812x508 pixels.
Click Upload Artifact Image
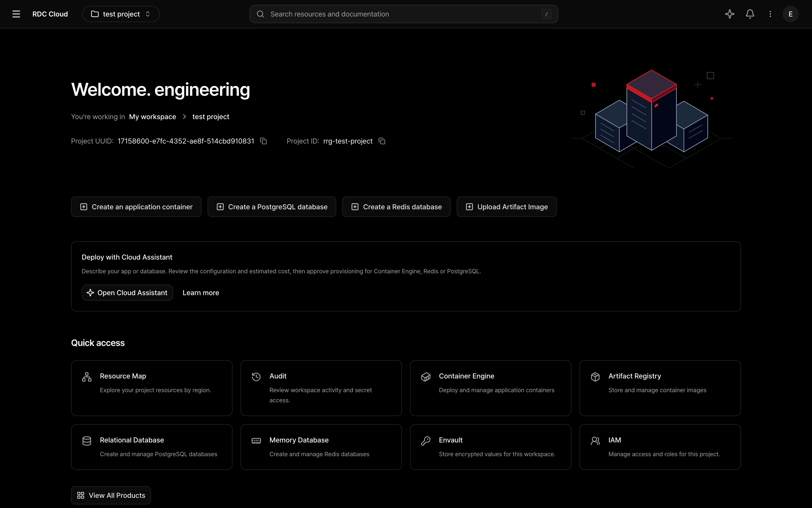coord(506,207)
